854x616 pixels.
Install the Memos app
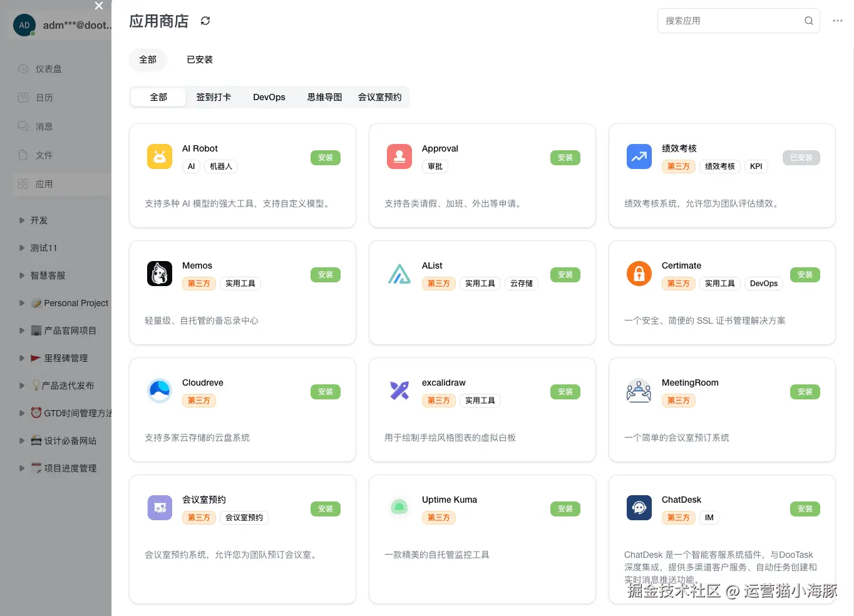pos(326,275)
